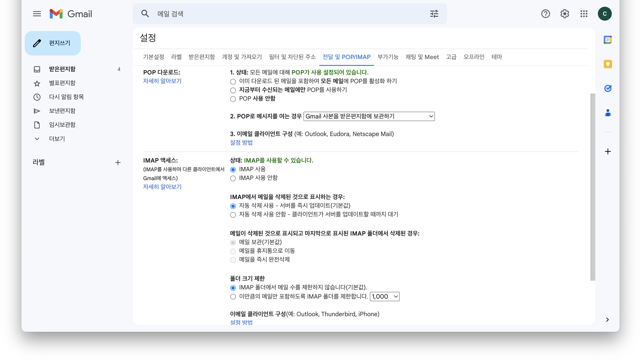The height and width of the screenshot is (364, 644).
Task: Expand '더보기' in the left sidebar
Action: (x=57, y=139)
